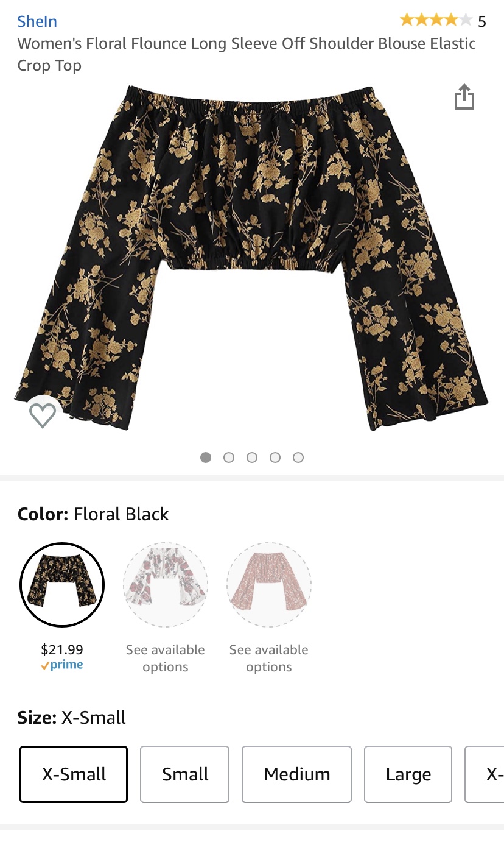Select size Medium
The width and height of the screenshot is (504, 845).
coord(297,774)
